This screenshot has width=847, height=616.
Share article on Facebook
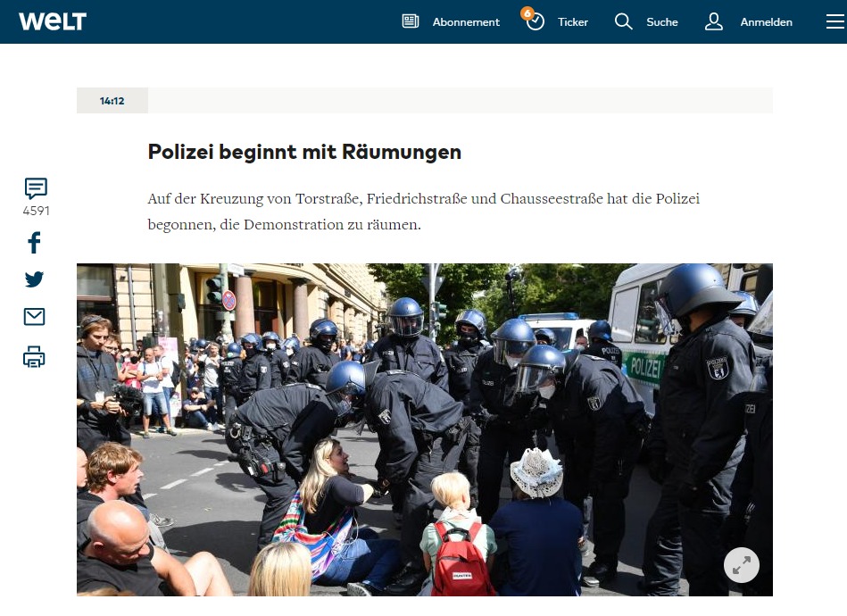(x=34, y=243)
